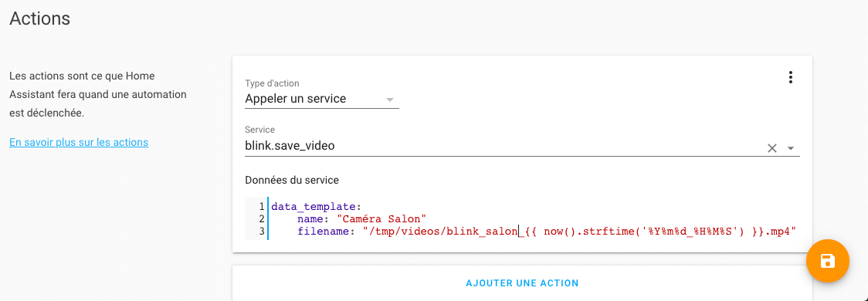Click the 'Données du service' label
The image size is (868, 301).
click(292, 180)
